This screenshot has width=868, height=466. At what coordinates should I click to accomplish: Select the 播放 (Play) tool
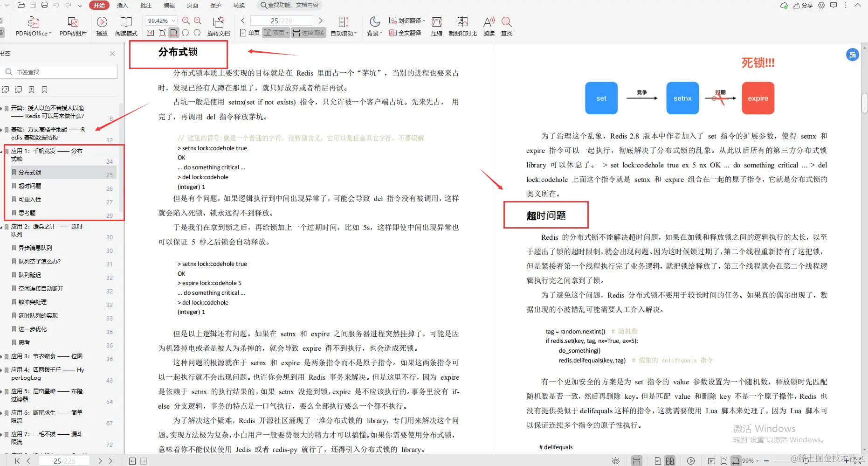coord(102,26)
